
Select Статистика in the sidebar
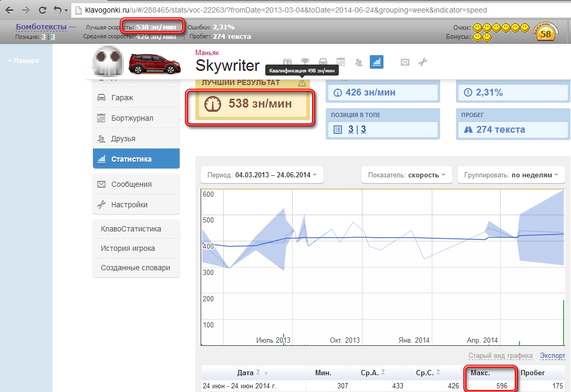tap(136, 158)
